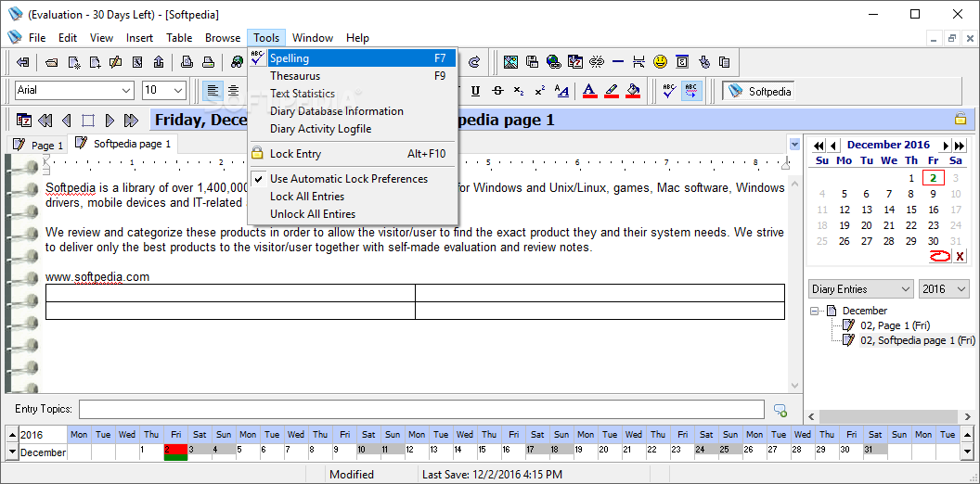
Task: Insert a picture using the image icon
Action: [x=510, y=62]
